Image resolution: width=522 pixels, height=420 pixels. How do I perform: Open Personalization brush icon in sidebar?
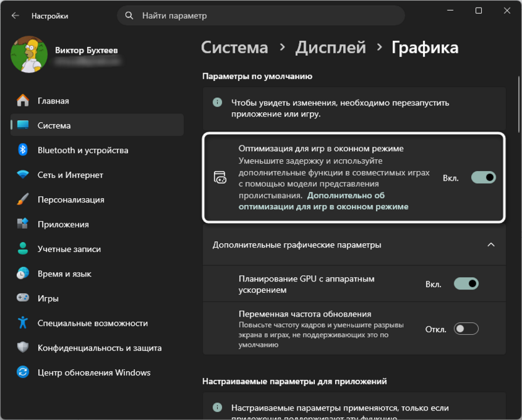[24, 199]
